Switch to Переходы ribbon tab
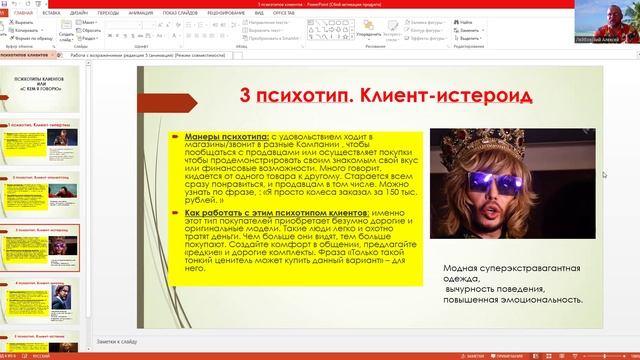Viewport: 640px width, 360px height. point(108,13)
